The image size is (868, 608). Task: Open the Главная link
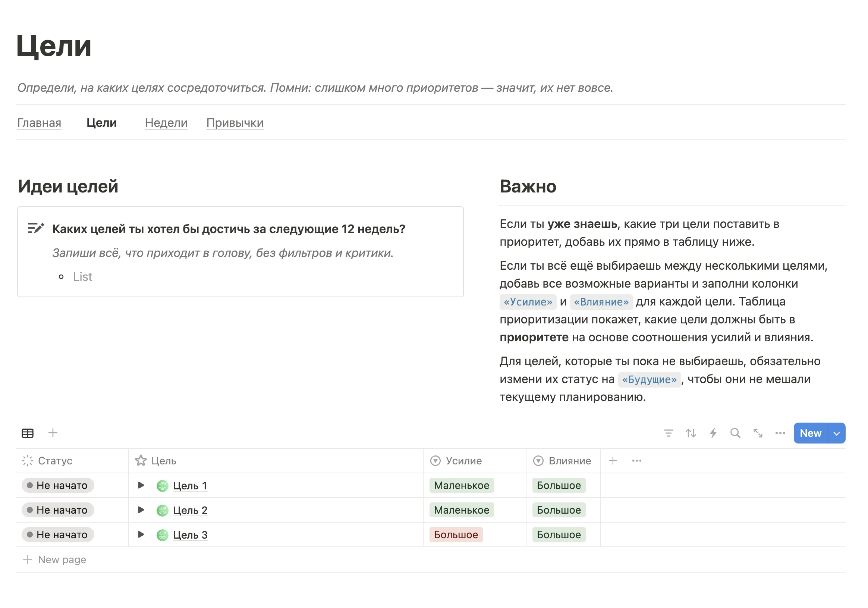39,123
